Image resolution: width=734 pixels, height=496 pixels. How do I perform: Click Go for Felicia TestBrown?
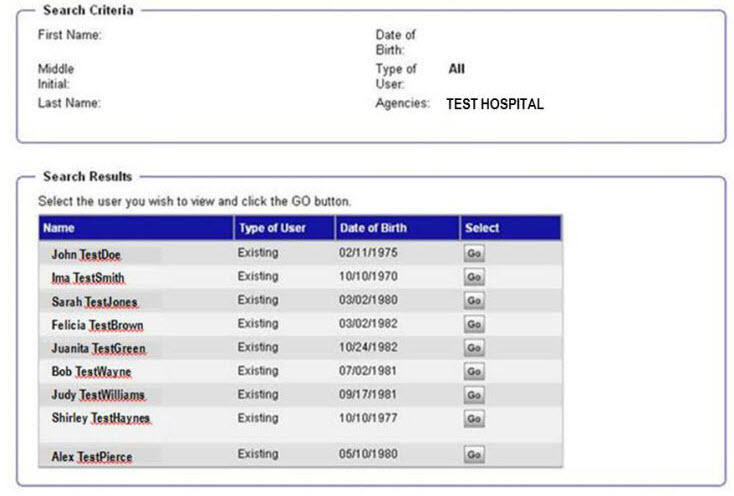click(474, 325)
